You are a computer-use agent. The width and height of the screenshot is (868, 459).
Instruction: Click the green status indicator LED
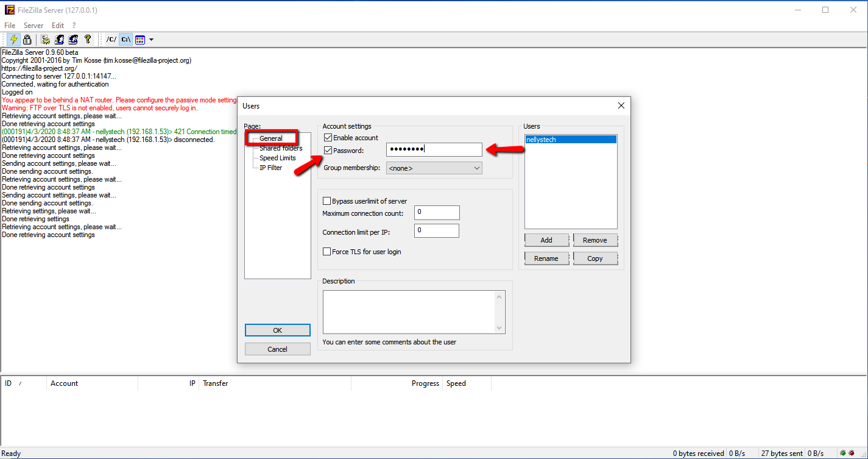click(x=843, y=454)
